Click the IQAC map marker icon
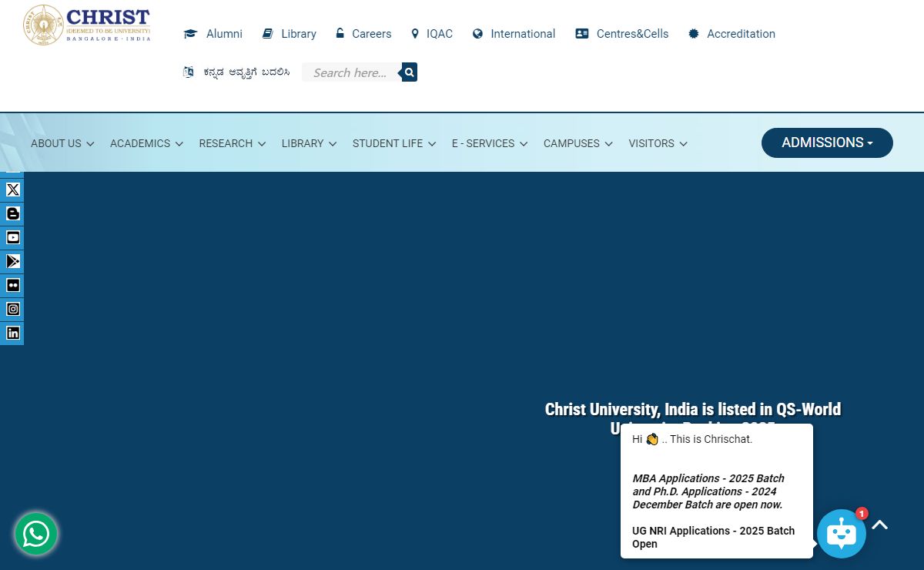 tap(415, 34)
